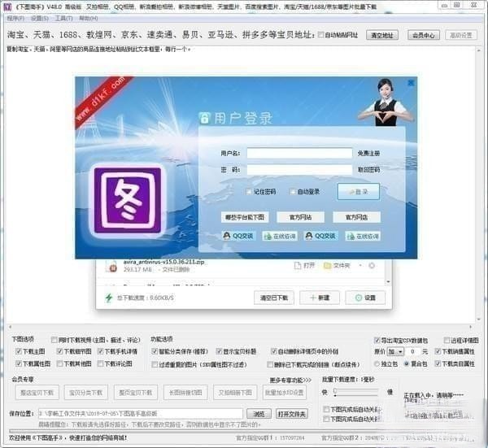Open the 工具(T) menu
Viewport: 488px width, 448px height.
coord(63,19)
